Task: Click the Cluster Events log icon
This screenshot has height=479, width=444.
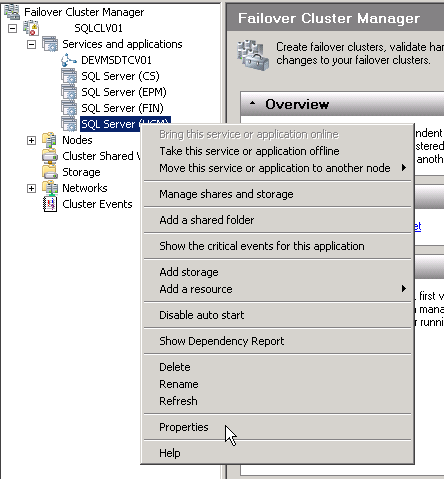Action: [x=50, y=204]
